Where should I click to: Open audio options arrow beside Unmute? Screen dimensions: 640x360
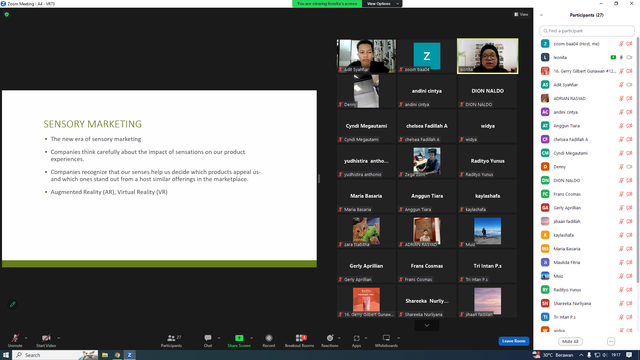[x=26, y=338]
